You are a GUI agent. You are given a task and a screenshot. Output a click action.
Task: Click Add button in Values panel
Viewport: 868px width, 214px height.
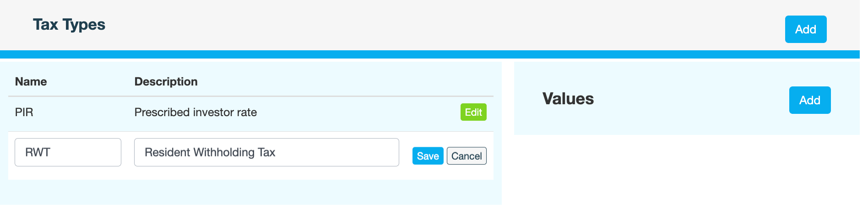[x=809, y=100]
